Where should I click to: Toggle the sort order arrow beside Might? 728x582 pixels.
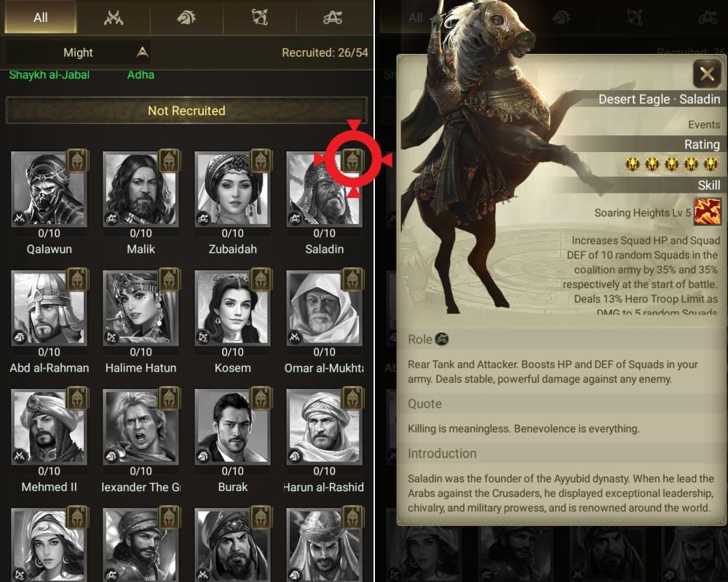pos(143,52)
